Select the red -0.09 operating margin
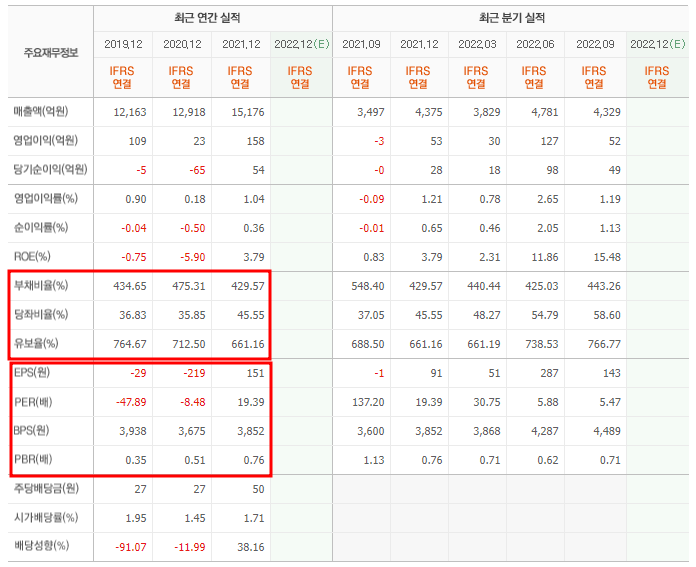 click(372, 199)
